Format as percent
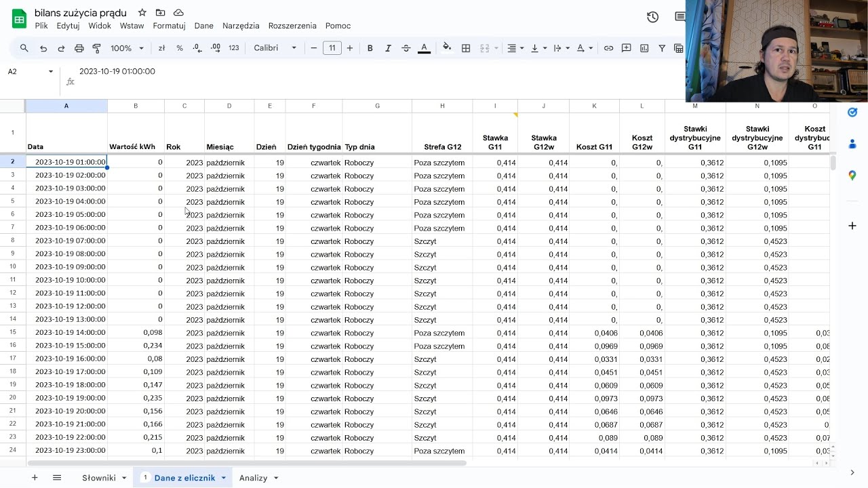868x488 pixels. [180, 48]
